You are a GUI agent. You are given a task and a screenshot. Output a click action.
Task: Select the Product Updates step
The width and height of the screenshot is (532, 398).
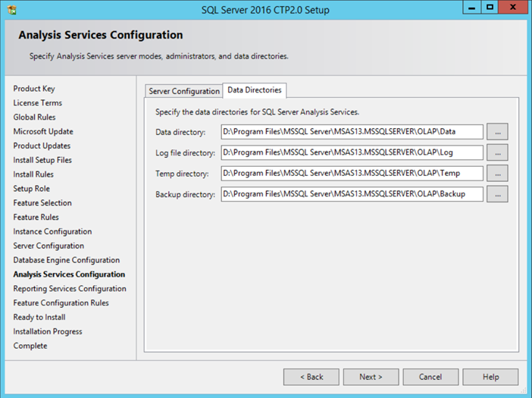tap(42, 146)
